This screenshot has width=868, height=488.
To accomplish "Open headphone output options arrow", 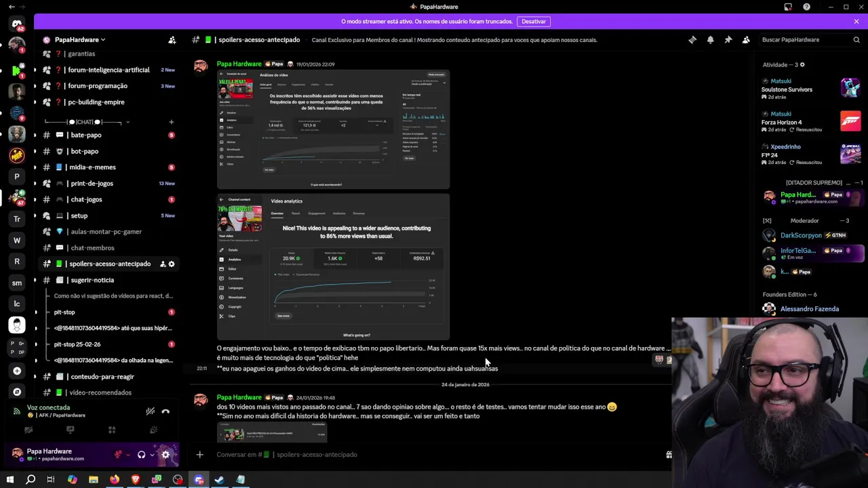I will click(x=152, y=455).
